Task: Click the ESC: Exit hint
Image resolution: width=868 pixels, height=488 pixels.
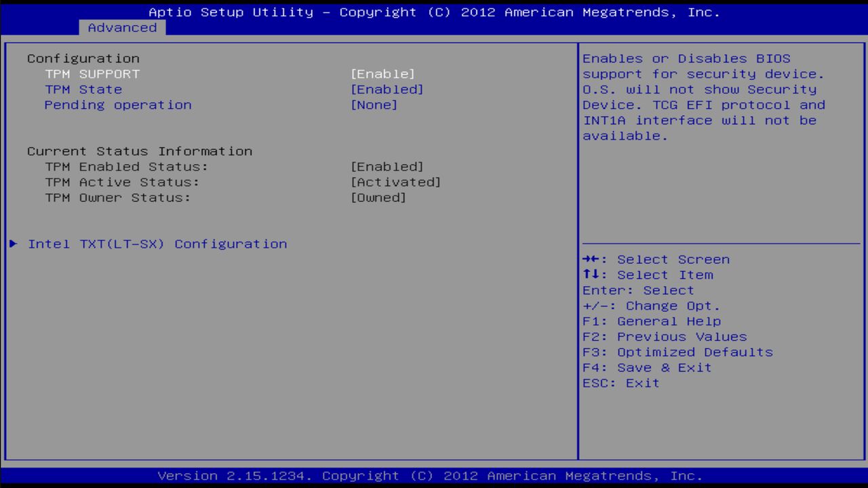Action: pos(621,384)
